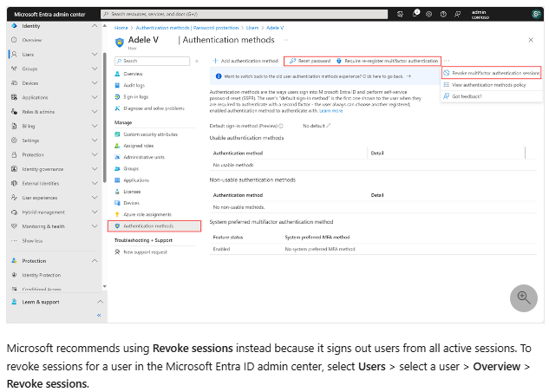Open Azure role assignments

(x=147, y=214)
